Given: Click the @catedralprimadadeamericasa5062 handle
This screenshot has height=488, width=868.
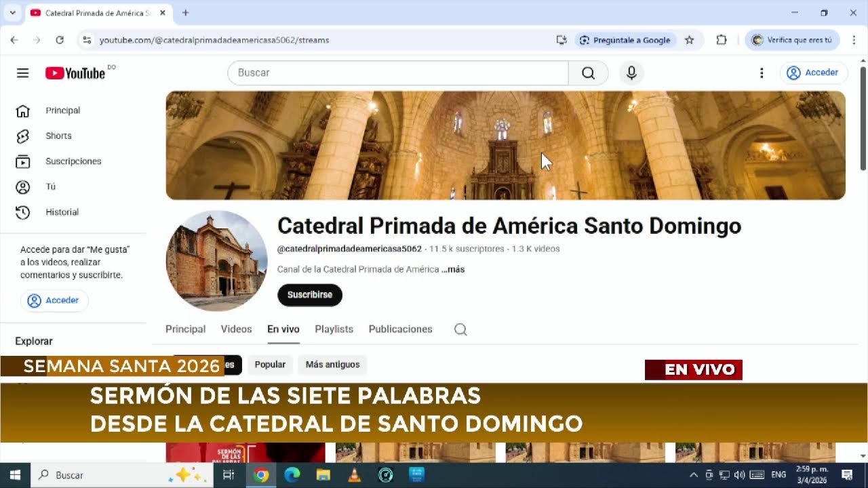Looking at the screenshot, I should tap(349, 249).
